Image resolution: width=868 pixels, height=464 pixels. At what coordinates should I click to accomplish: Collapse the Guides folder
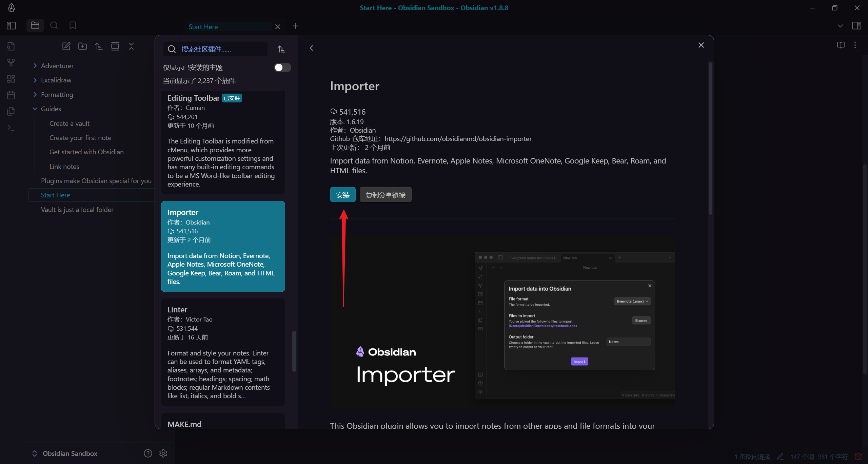(51, 109)
